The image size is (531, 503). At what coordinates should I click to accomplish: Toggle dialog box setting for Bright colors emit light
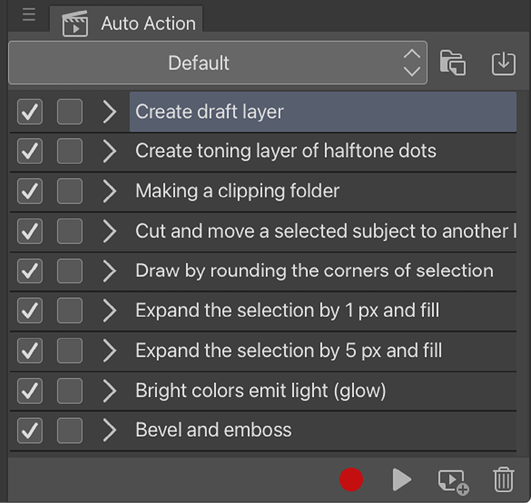[x=70, y=391]
